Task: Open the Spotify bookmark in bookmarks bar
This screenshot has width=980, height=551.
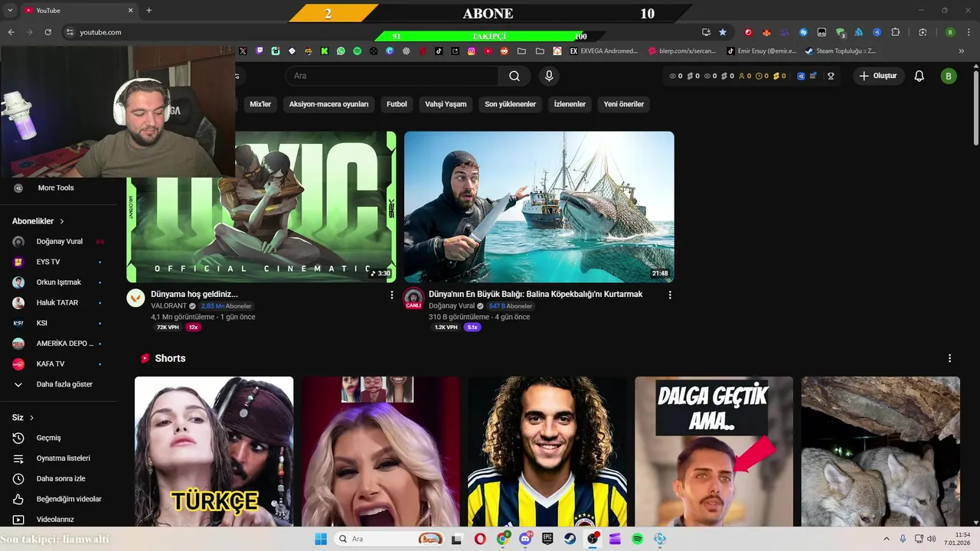Action: (x=357, y=51)
